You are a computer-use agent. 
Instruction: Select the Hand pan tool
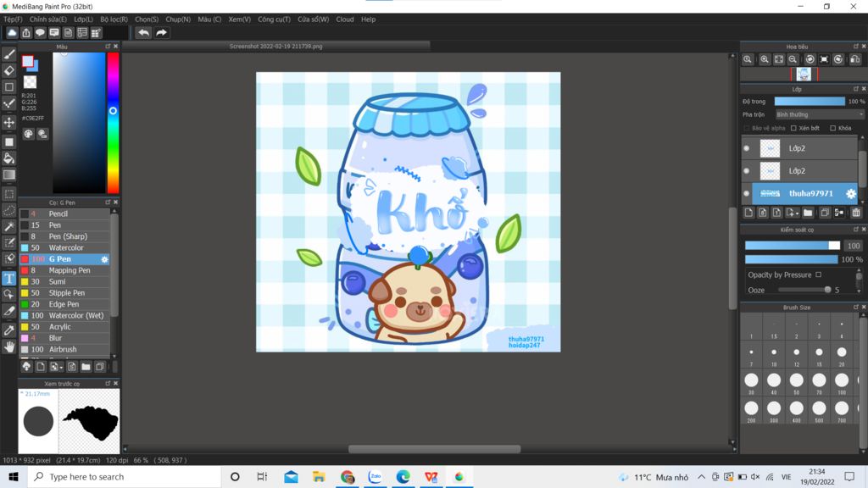click(x=8, y=347)
